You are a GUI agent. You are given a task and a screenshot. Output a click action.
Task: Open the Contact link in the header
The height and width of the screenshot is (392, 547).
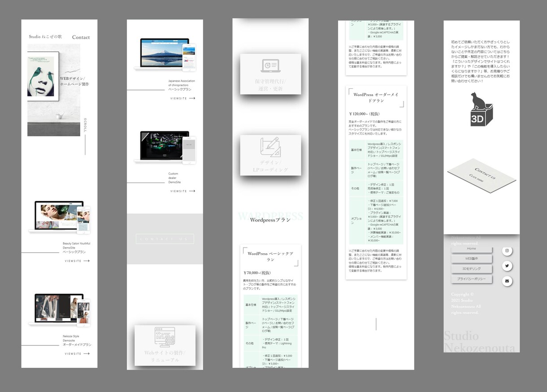[x=81, y=37]
